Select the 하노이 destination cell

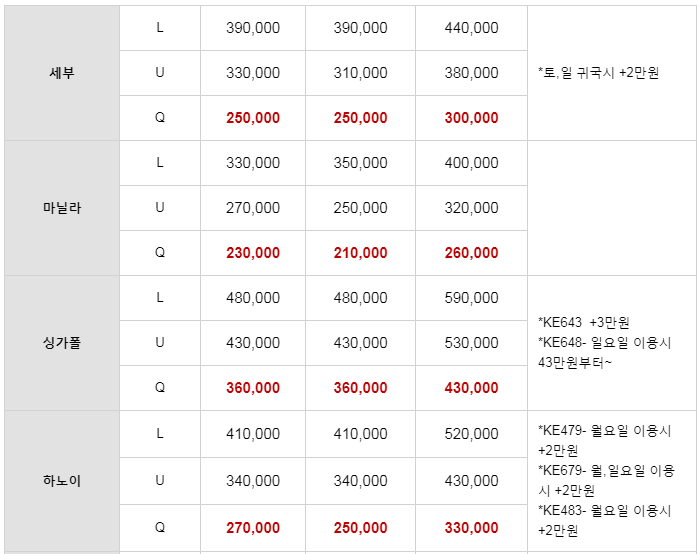(x=62, y=480)
